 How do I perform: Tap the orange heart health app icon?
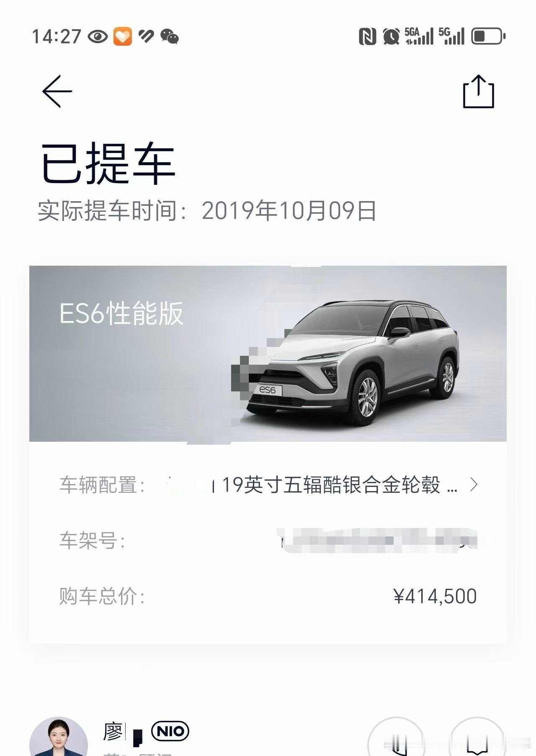(x=123, y=36)
